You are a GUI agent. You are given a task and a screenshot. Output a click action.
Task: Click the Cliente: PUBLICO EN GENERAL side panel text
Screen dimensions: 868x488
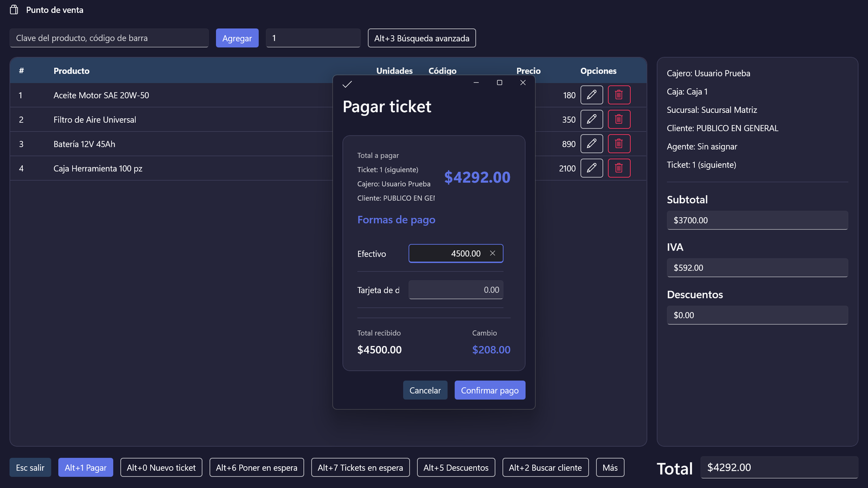pyautogui.click(x=723, y=128)
